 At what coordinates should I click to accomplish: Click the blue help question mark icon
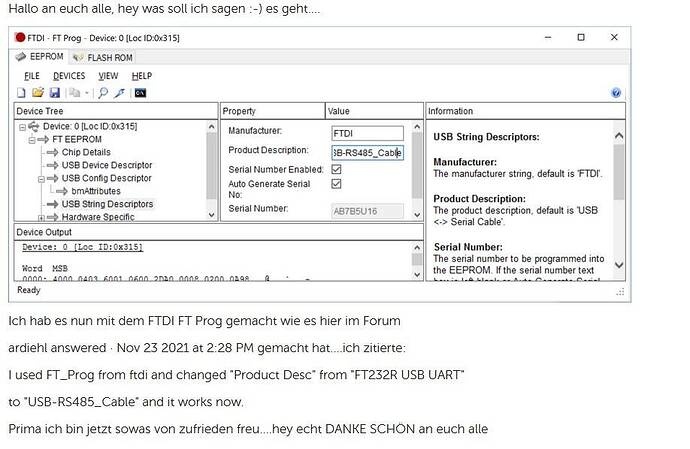[x=616, y=92]
